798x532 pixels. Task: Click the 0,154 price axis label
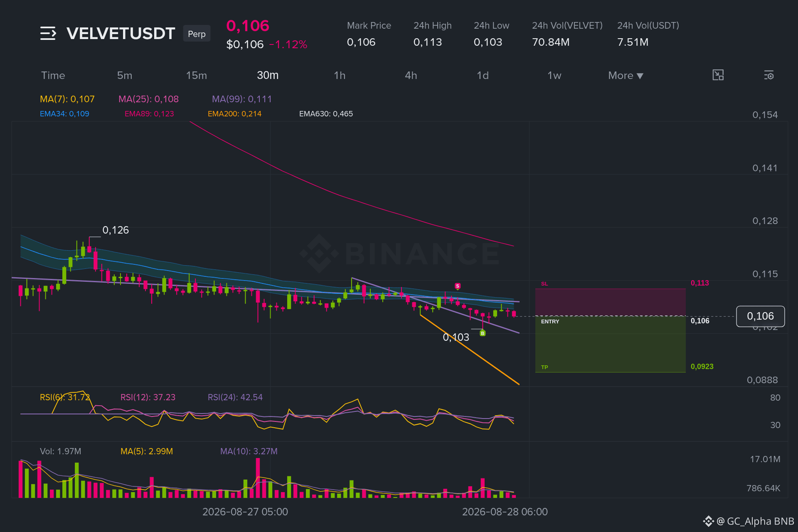pyautogui.click(x=765, y=115)
